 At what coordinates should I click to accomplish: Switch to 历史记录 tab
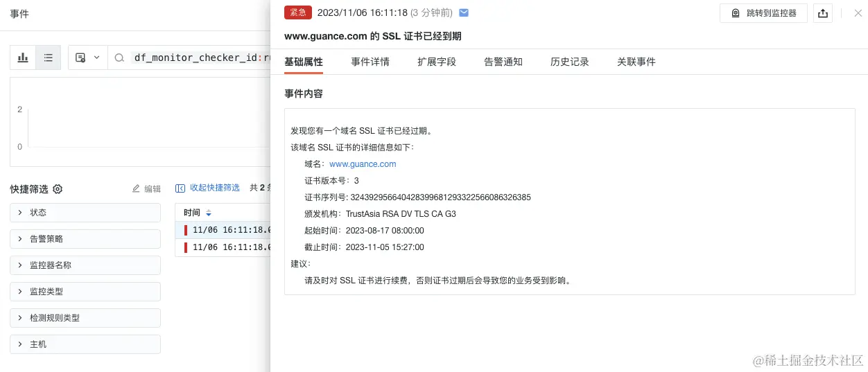[570, 62]
